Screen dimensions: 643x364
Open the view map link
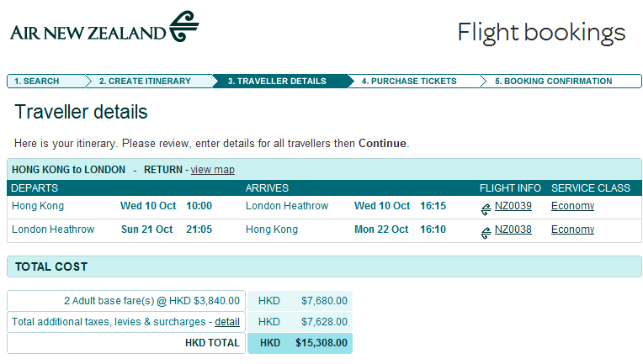pos(212,170)
